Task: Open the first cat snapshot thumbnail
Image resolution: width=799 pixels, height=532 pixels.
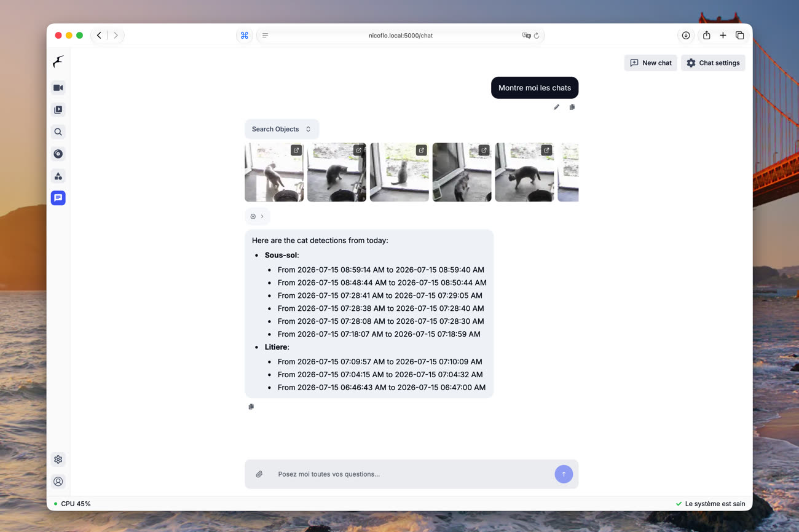Action: [274, 172]
